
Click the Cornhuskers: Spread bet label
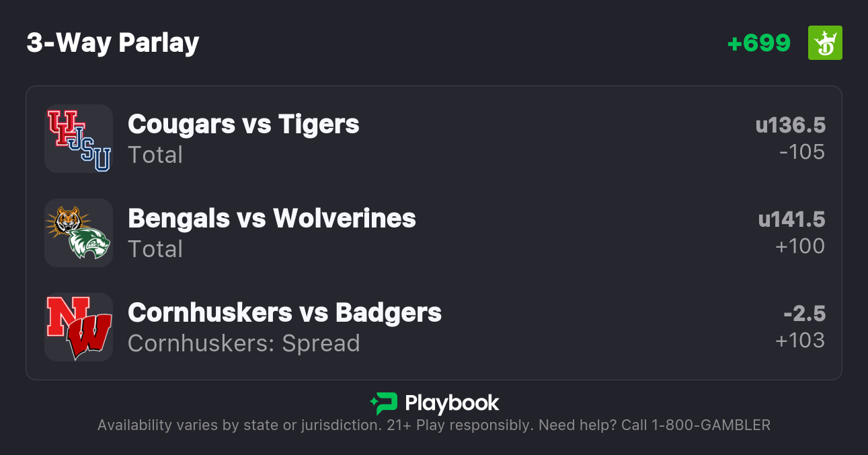(243, 343)
